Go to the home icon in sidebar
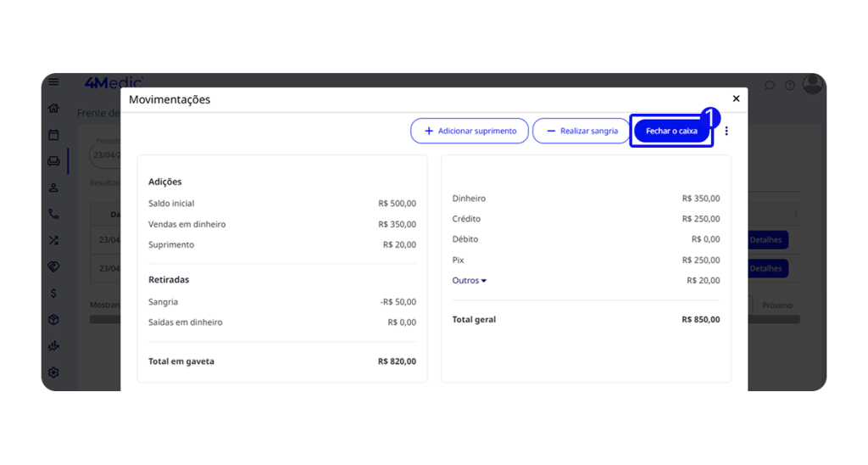This screenshot has height=465, width=868. (x=53, y=109)
